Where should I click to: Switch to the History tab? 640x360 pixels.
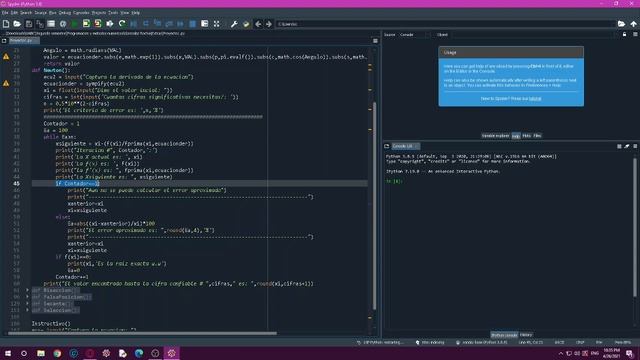tap(526, 335)
